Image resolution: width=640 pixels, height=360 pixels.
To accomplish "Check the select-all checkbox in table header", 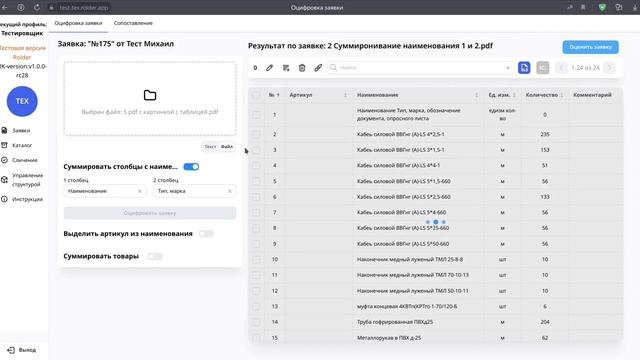I will coord(256,95).
